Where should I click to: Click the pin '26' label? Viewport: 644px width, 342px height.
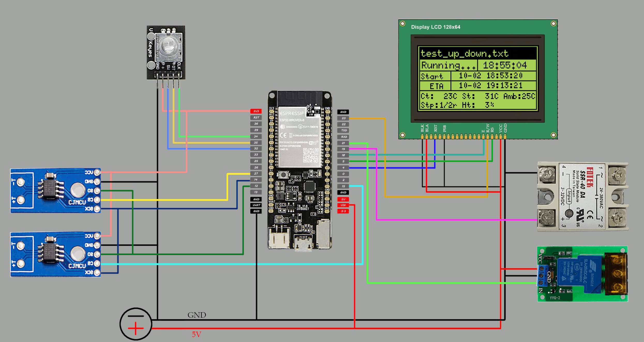click(256, 167)
